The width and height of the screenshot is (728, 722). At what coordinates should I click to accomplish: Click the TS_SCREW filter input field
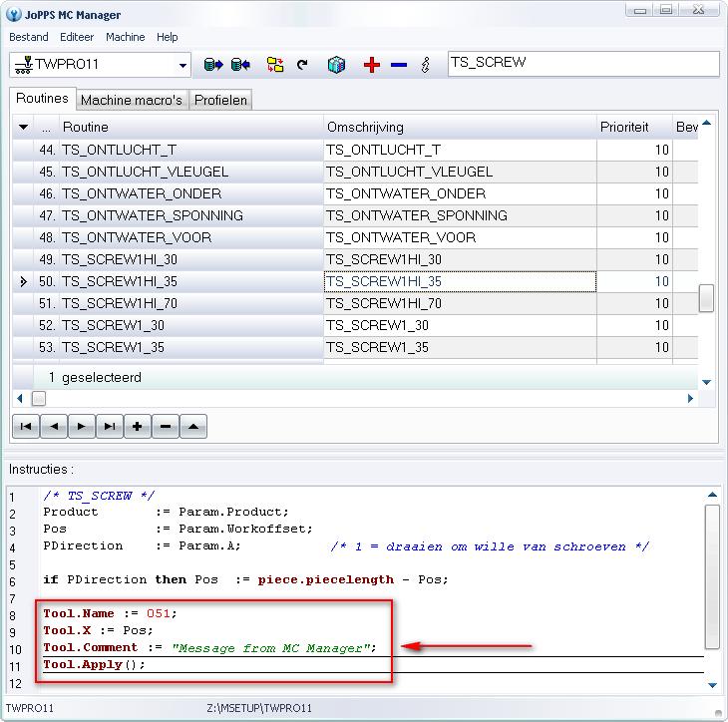[583, 64]
